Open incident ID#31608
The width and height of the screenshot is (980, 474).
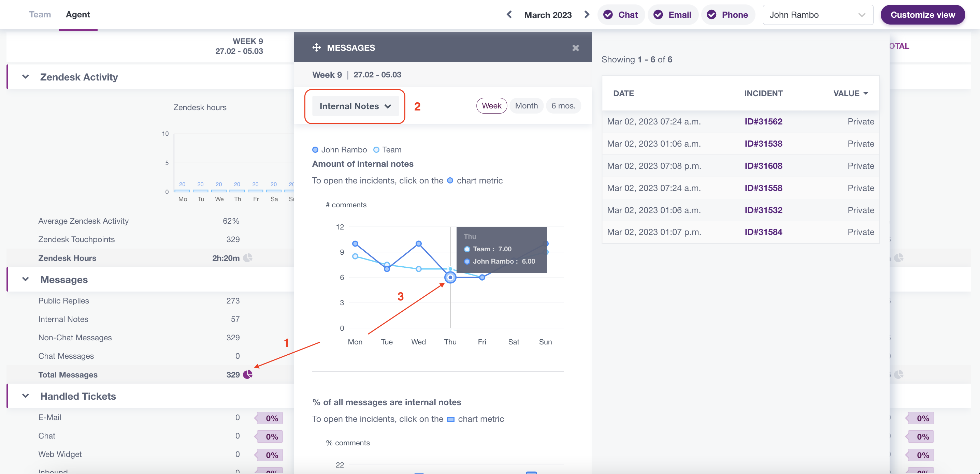point(763,166)
